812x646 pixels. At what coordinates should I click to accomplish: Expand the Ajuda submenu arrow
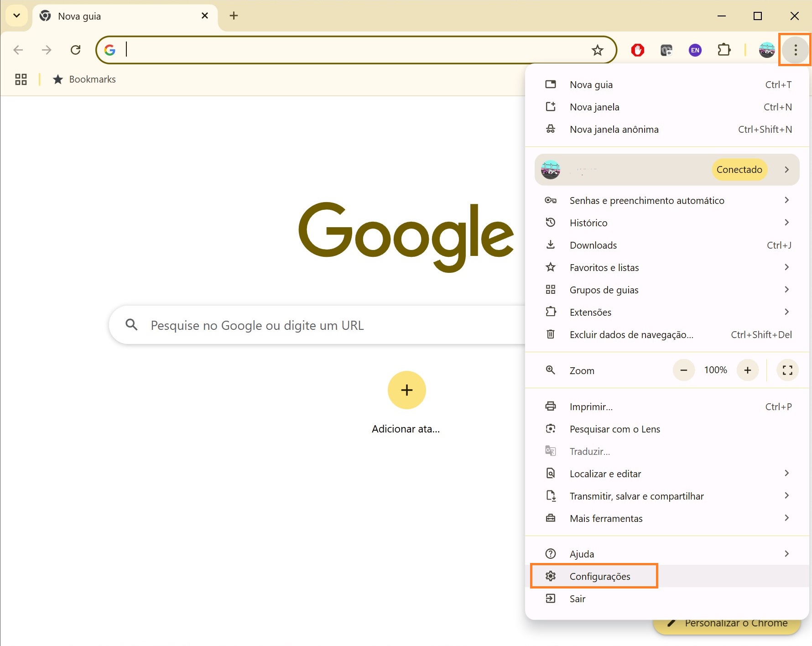(x=786, y=553)
